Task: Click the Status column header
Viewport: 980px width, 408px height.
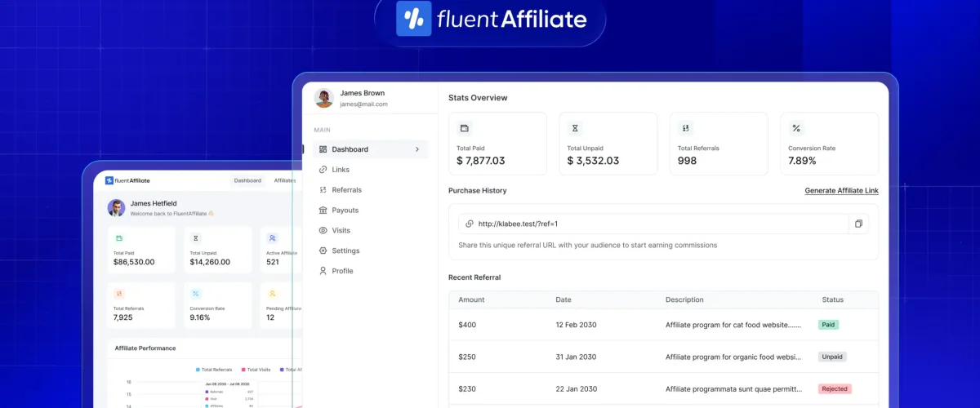Action: pyautogui.click(x=833, y=300)
